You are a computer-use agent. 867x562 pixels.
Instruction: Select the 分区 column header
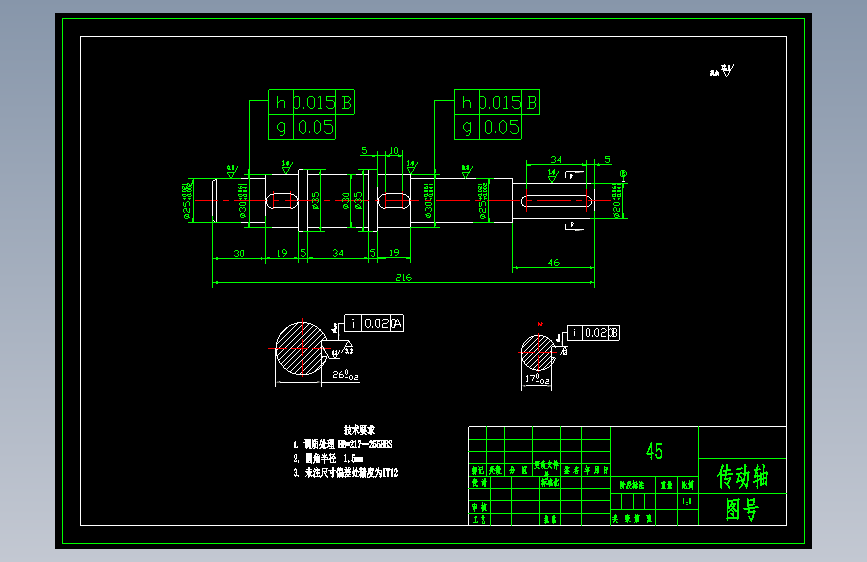(518, 470)
